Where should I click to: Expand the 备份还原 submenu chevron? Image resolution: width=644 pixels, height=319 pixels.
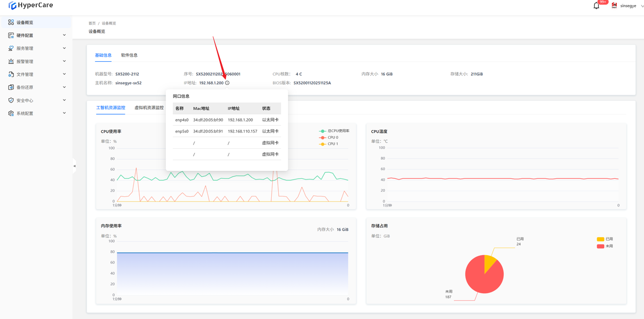[x=64, y=87]
